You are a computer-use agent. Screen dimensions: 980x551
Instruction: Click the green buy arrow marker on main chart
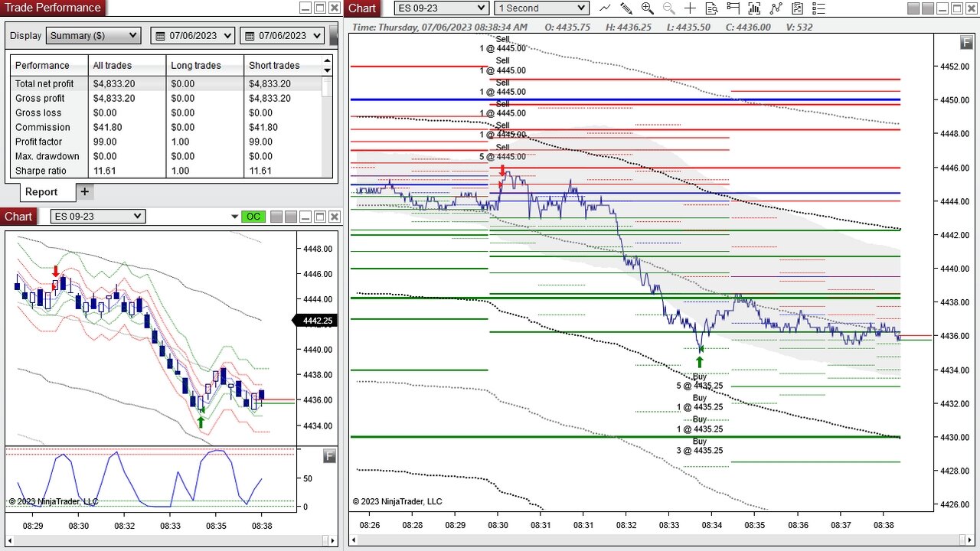point(699,362)
